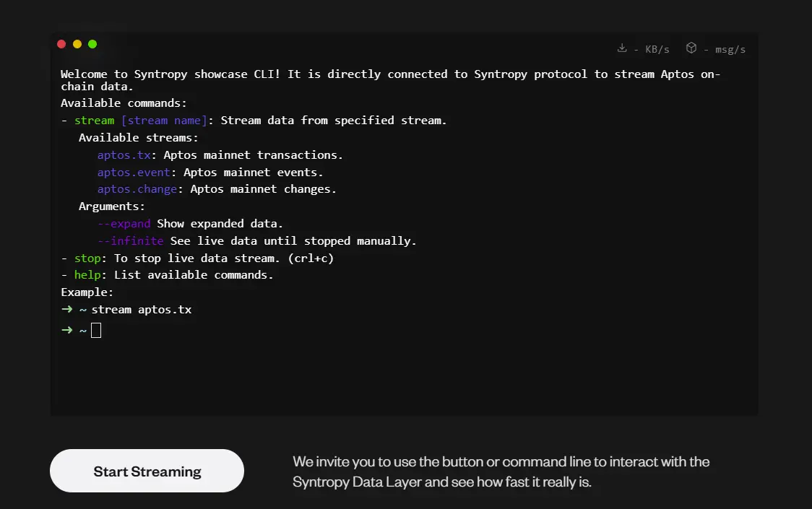This screenshot has width=812, height=509.
Task: Click the green arrow before 'stream aptos.tx'
Action: click(66, 309)
